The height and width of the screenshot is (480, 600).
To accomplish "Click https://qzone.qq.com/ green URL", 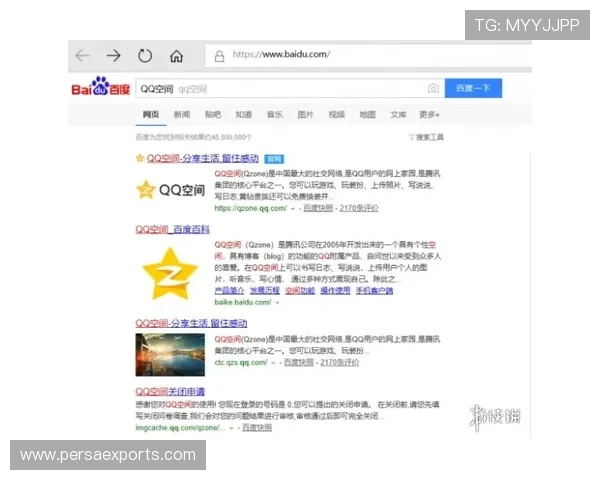I will tap(250, 208).
